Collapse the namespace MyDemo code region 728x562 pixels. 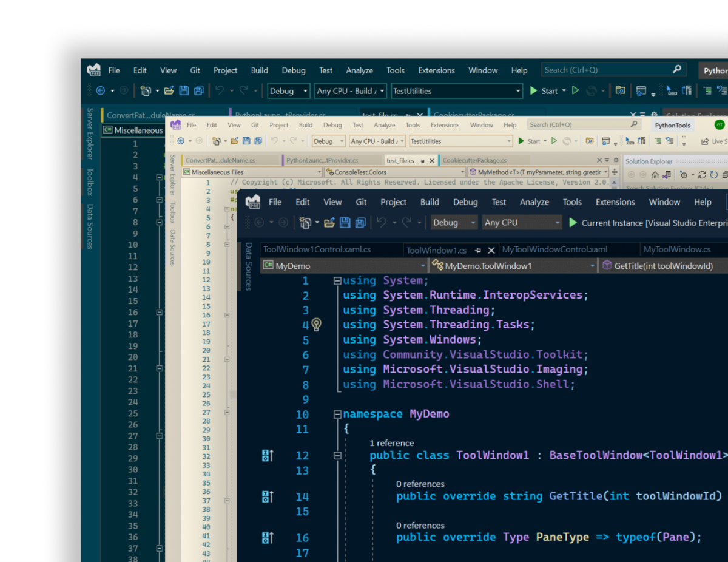click(x=337, y=414)
